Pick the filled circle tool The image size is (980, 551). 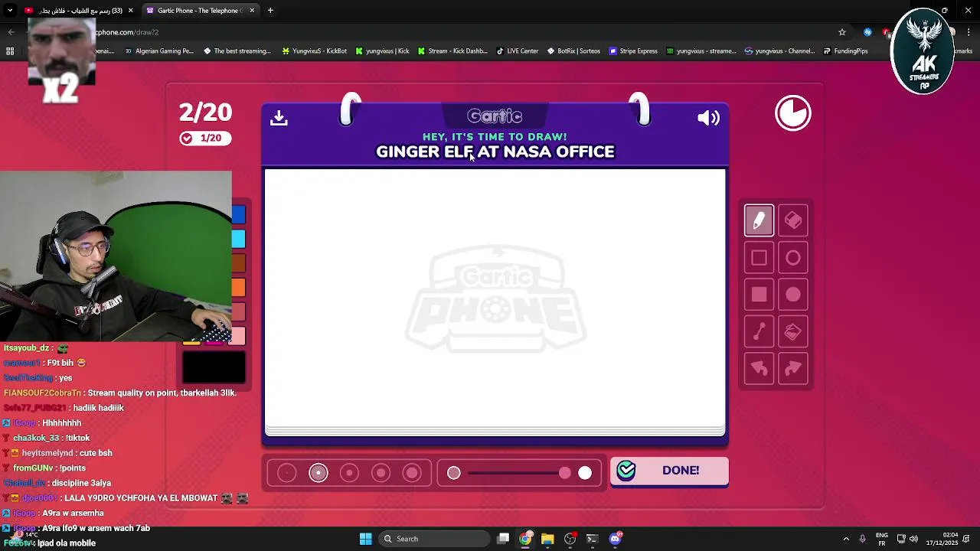793,295
